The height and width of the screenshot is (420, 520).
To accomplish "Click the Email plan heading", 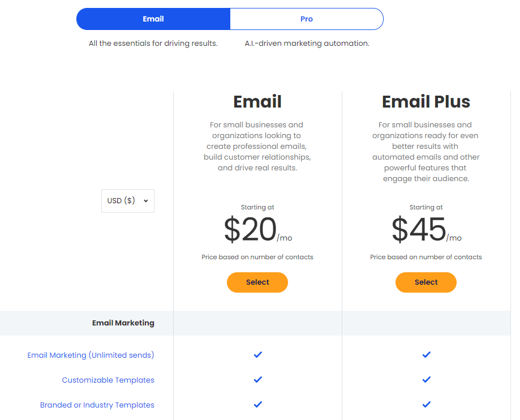I will pos(257,101).
